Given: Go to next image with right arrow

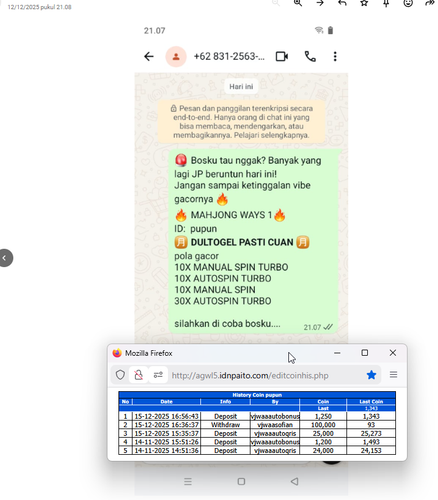Looking at the screenshot, I should [320, 3].
